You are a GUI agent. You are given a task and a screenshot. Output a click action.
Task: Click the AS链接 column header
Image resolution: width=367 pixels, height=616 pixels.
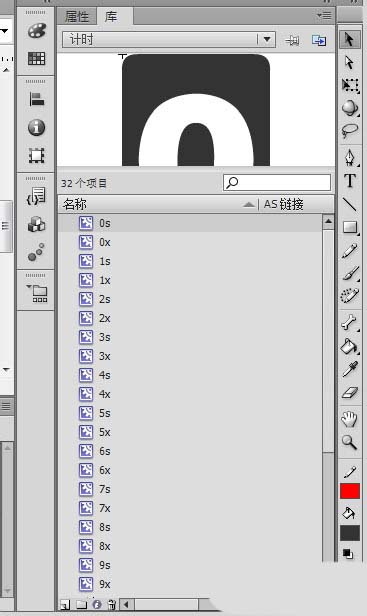(296, 204)
